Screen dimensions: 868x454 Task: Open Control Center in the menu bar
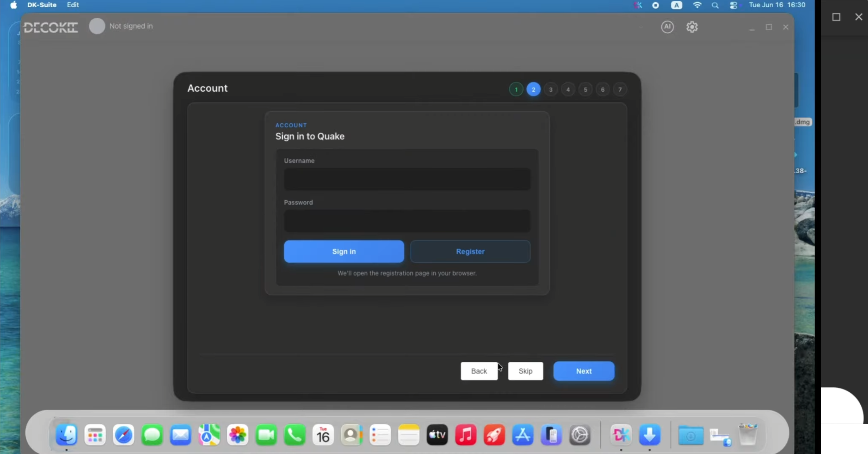tap(733, 5)
